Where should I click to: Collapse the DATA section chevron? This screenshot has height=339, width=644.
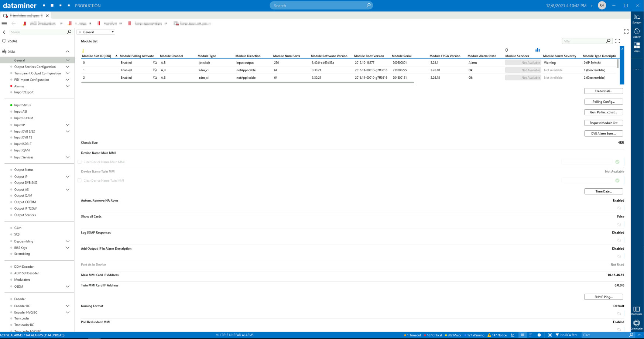(x=68, y=52)
